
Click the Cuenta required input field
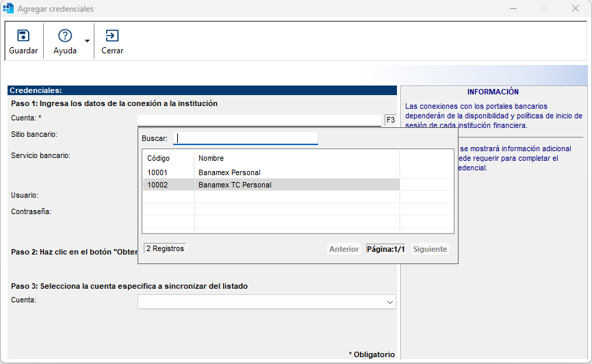coord(259,120)
